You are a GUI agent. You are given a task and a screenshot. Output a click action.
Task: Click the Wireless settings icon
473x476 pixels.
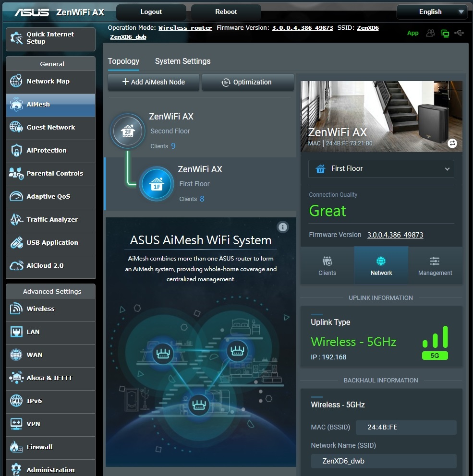point(16,309)
